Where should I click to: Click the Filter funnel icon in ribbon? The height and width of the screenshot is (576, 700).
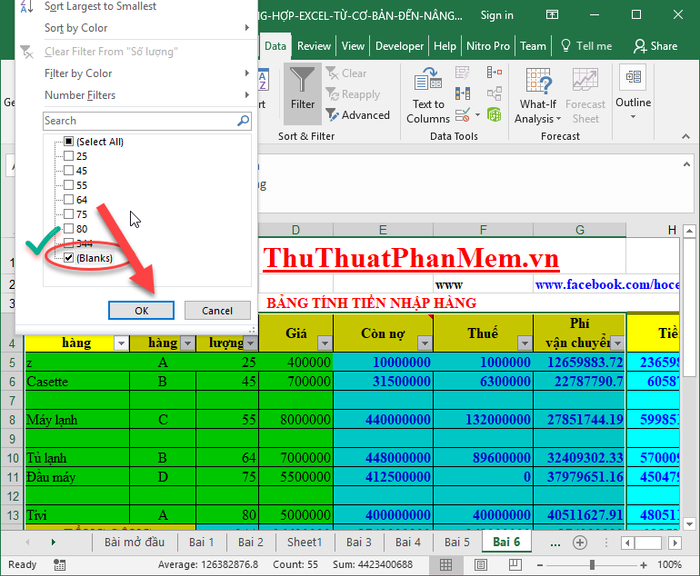302,87
